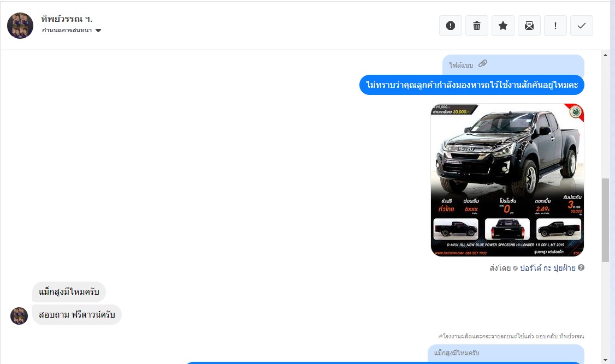Viewport: 615px width, 364px height.
Task: Show help via question mark beside sender name
Action: pyautogui.click(x=581, y=267)
